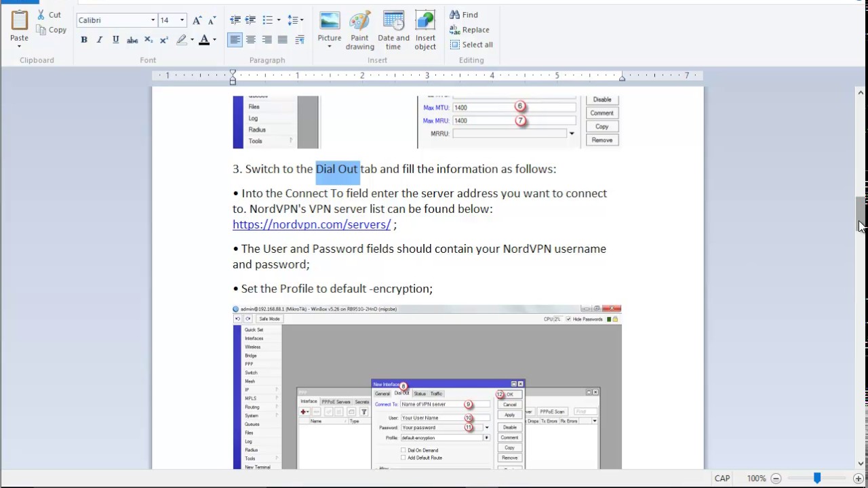
Task: Click the Paste clipboard icon
Action: 19,20
